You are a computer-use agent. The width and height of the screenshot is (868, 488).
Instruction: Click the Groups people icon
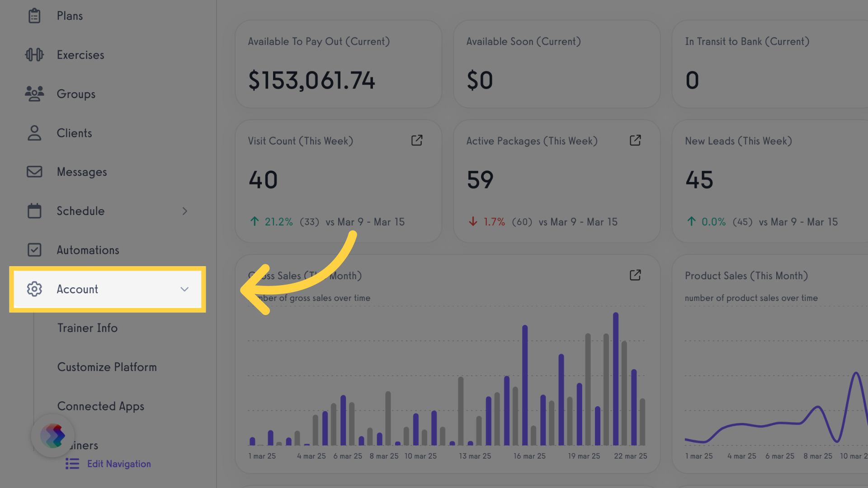point(34,94)
